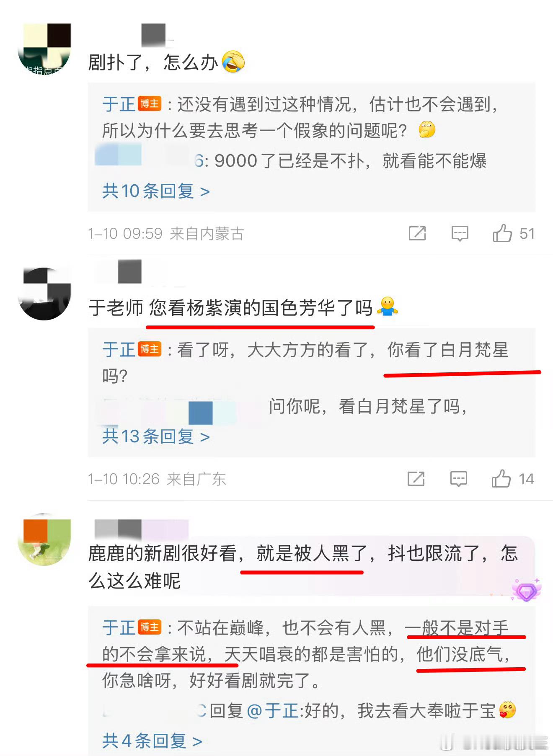Expand 共13条回复 thread
This screenshot has width=553, height=756.
pyautogui.click(x=156, y=436)
